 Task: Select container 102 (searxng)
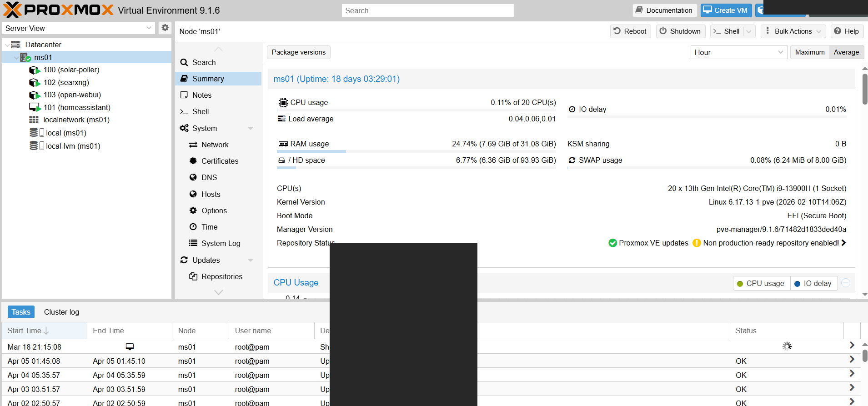pos(66,82)
